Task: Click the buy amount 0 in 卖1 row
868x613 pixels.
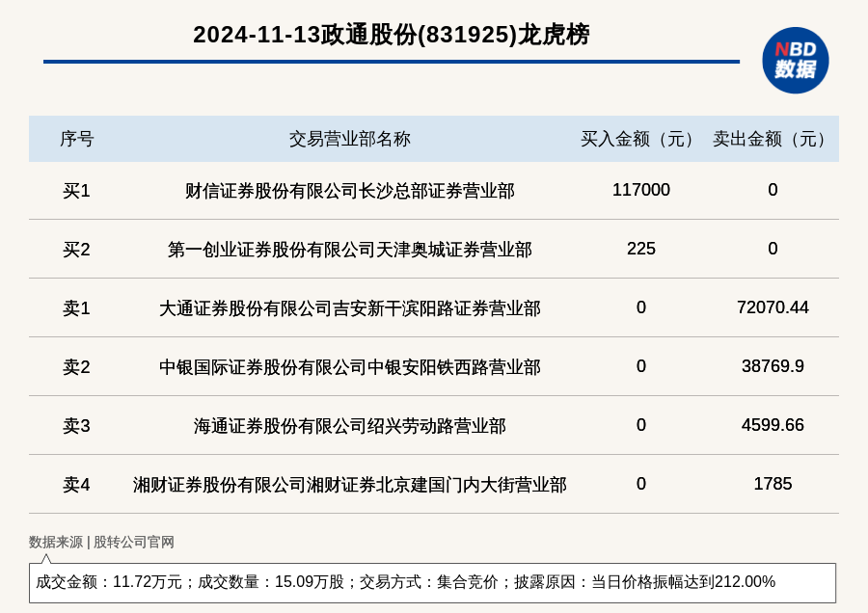Action: pyautogui.click(x=641, y=307)
